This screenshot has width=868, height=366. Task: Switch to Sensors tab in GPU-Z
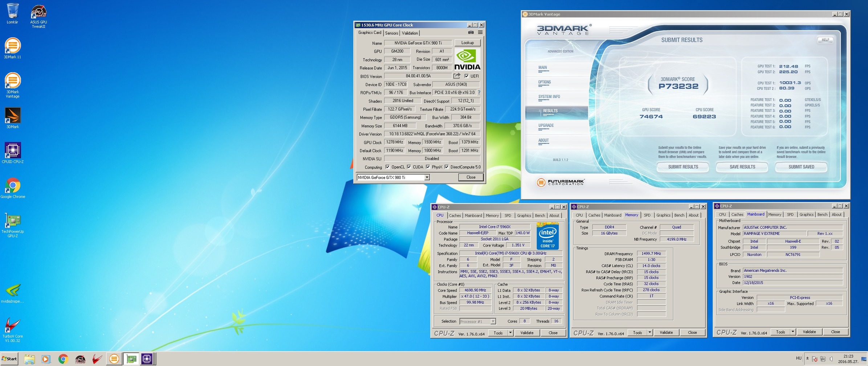[391, 33]
